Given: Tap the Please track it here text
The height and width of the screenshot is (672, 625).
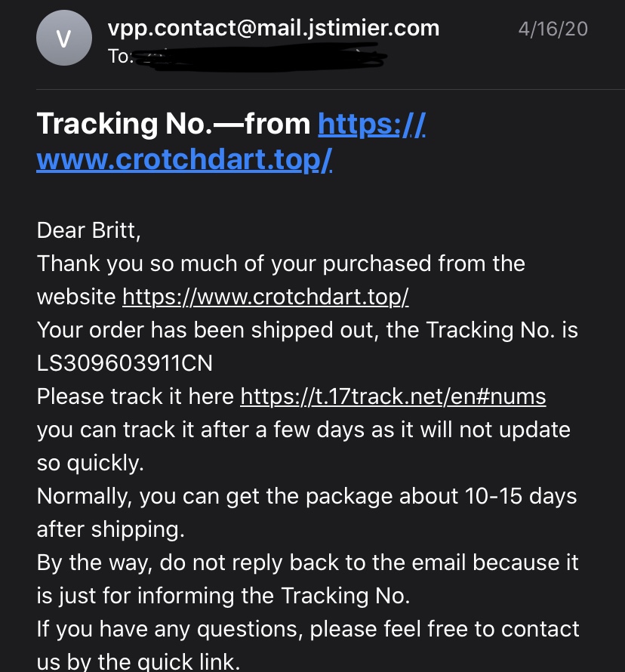Looking at the screenshot, I should point(135,396).
